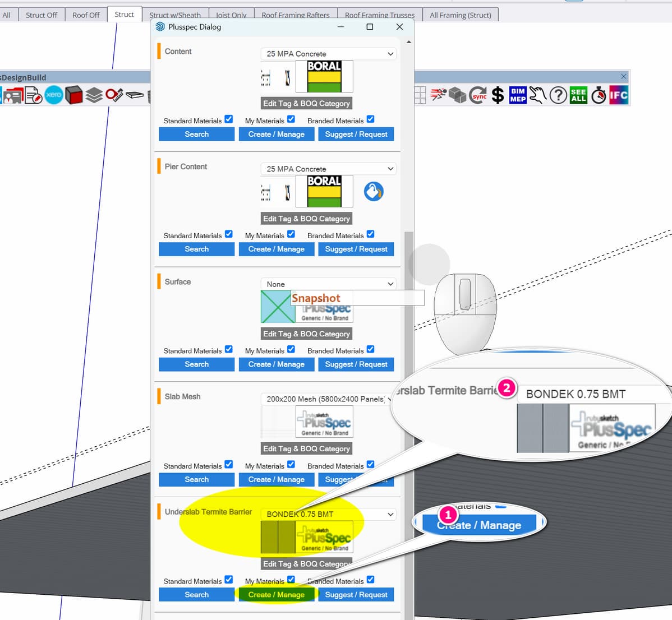Image resolution: width=672 pixels, height=620 pixels.
Task: Click Suggest / Request in Pier Content section
Action: coord(356,249)
